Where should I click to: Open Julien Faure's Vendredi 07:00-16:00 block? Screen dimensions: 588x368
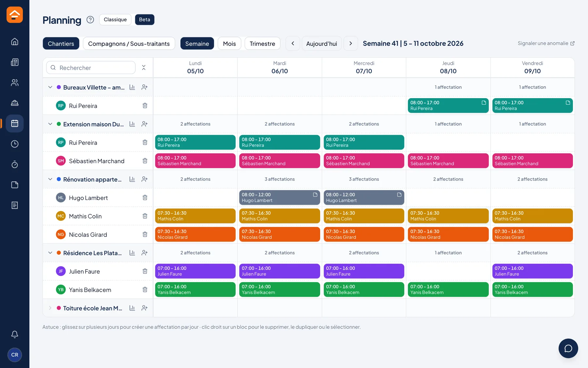coord(532,271)
